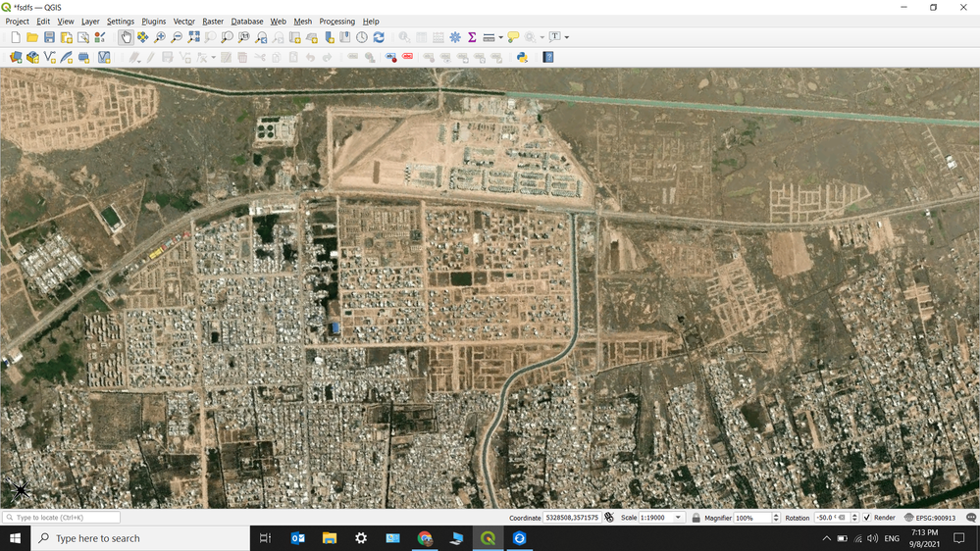Image resolution: width=980 pixels, height=551 pixels.
Task: Toggle the Render checkbox in status bar
Action: [867, 518]
